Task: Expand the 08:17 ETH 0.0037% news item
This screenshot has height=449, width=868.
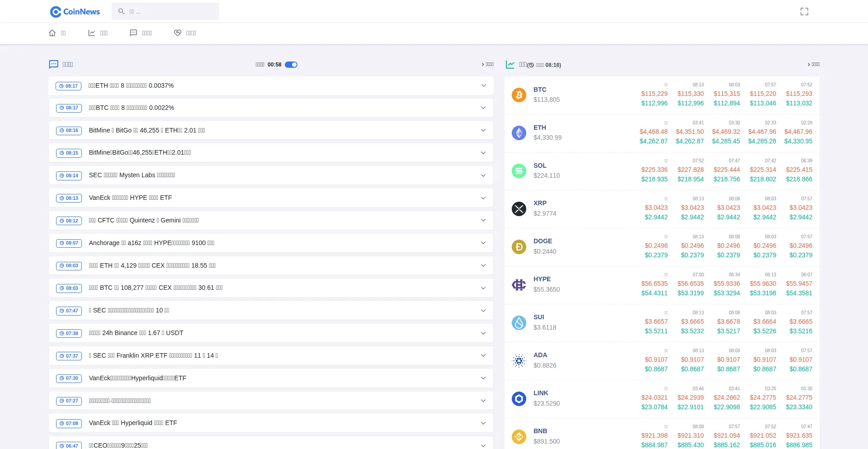Action: tap(483, 85)
